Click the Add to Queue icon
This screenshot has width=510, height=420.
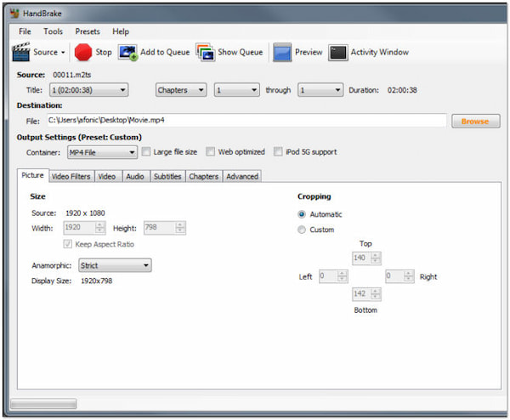127,52
